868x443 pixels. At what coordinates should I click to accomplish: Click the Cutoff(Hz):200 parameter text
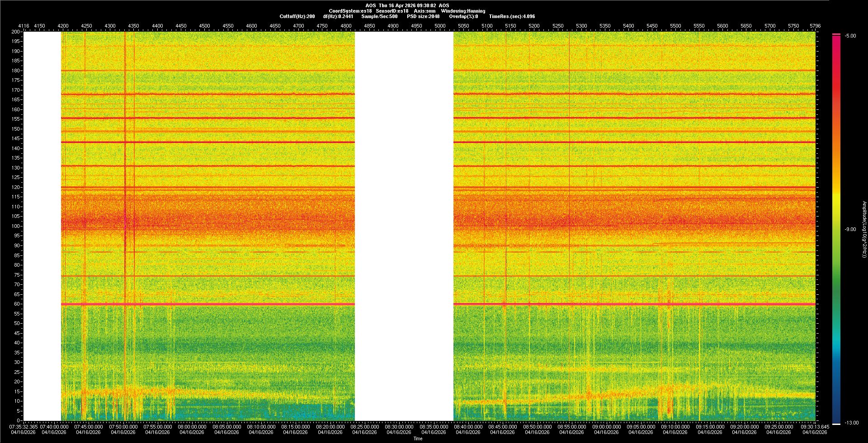click(x=297, y=16)
